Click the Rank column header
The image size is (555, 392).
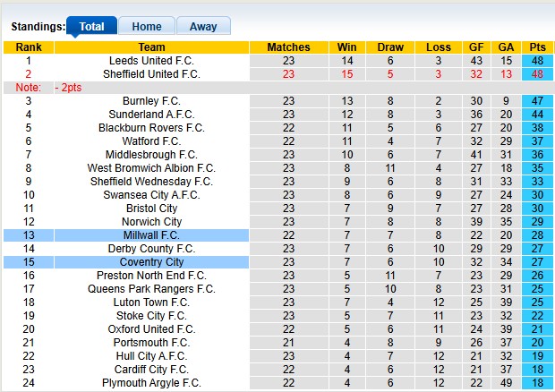point(29,47)
